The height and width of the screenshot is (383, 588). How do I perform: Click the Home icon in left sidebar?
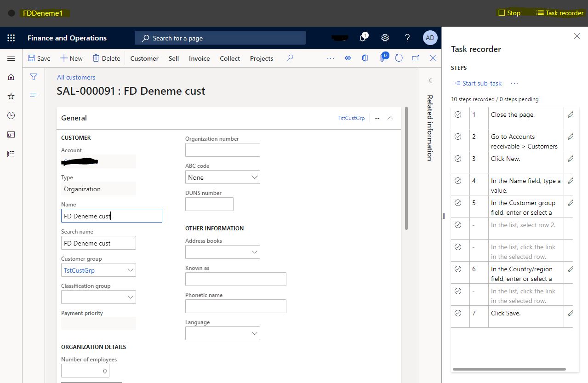click(x=11, y=77)
